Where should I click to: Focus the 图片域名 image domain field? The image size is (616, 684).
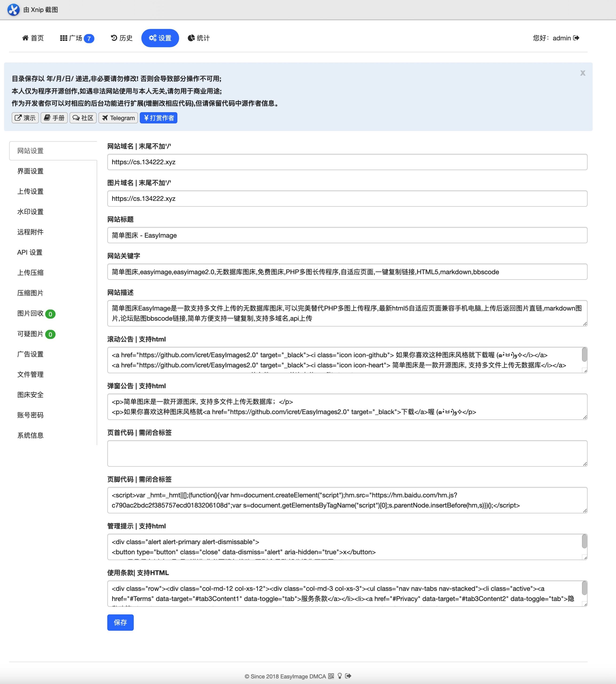pos(347,199)
